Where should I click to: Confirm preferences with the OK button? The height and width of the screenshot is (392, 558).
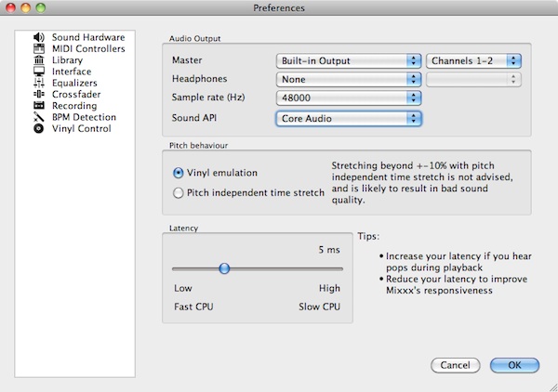pos(514,365)
